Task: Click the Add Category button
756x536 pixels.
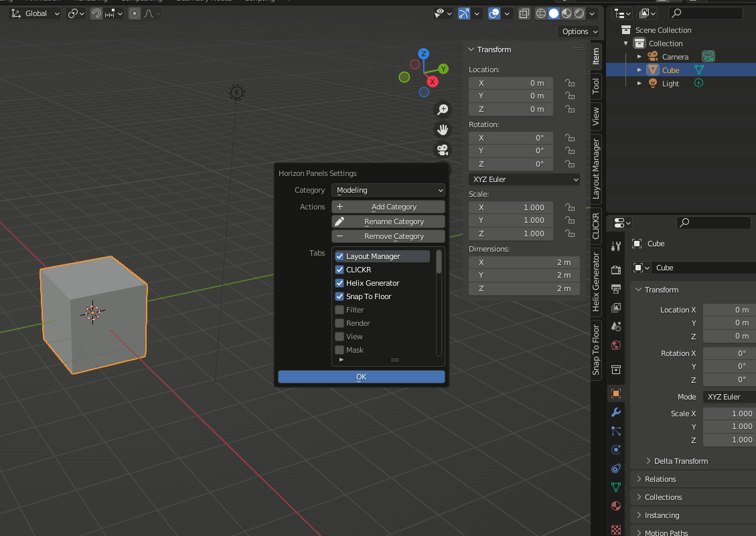Action: point(388,207)
